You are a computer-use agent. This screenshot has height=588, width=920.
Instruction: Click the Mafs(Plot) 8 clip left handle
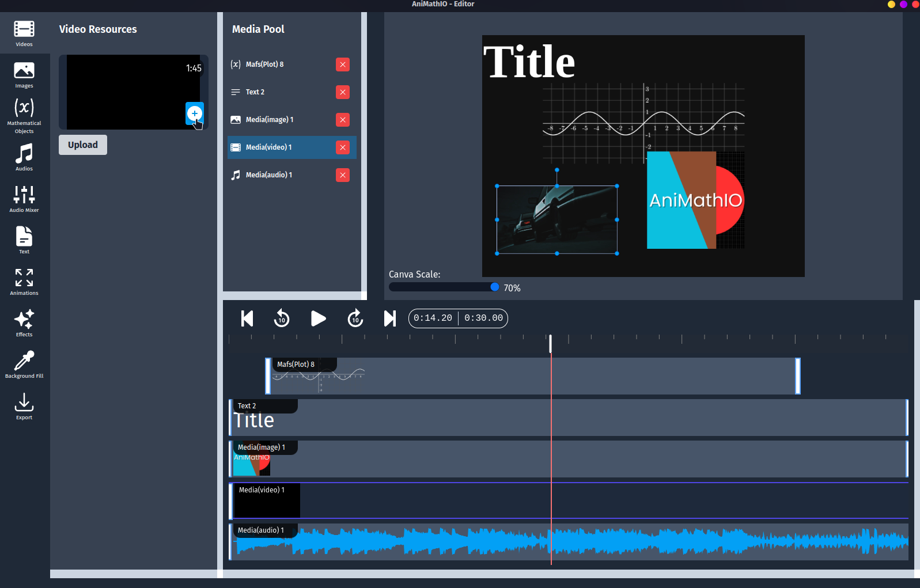coord(268,376)
